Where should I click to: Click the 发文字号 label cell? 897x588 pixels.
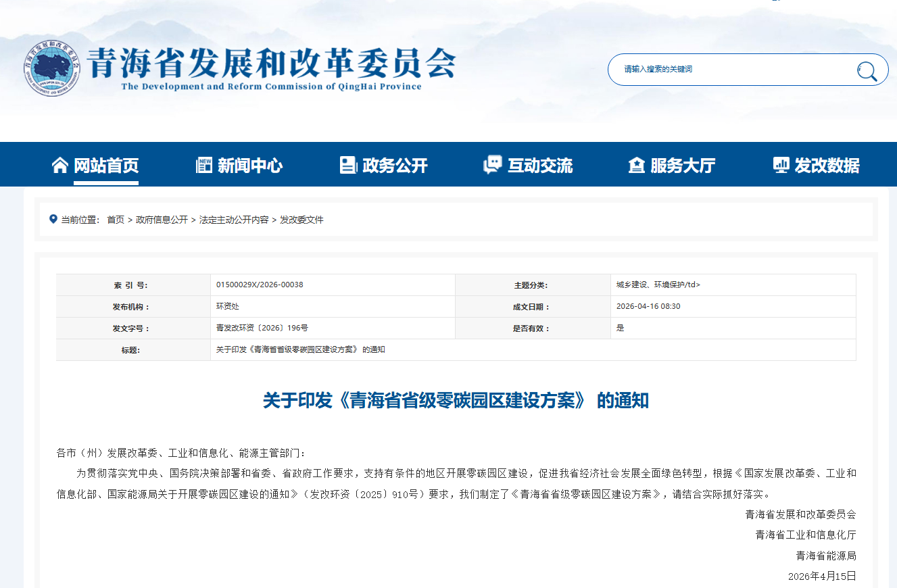(x=133, y=328)
